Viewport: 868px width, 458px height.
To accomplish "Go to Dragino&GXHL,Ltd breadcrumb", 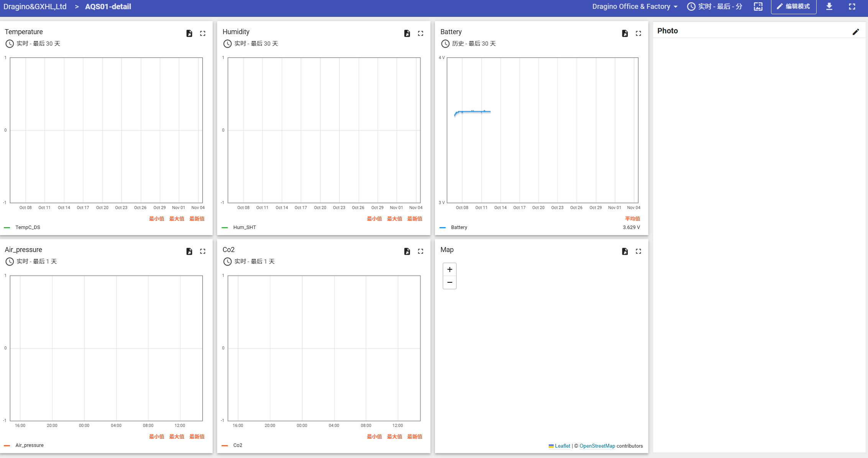I will point(35,7).
